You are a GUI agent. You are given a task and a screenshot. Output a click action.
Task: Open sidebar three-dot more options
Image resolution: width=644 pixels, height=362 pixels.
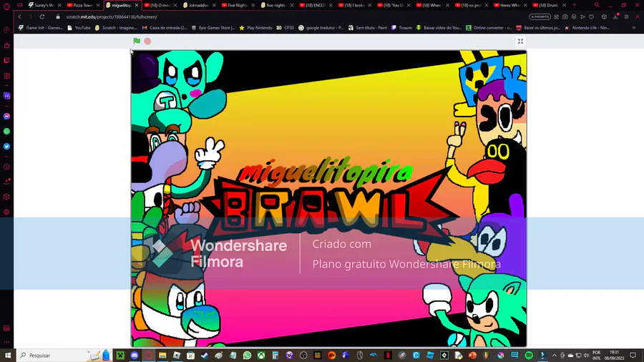(6, 341)
